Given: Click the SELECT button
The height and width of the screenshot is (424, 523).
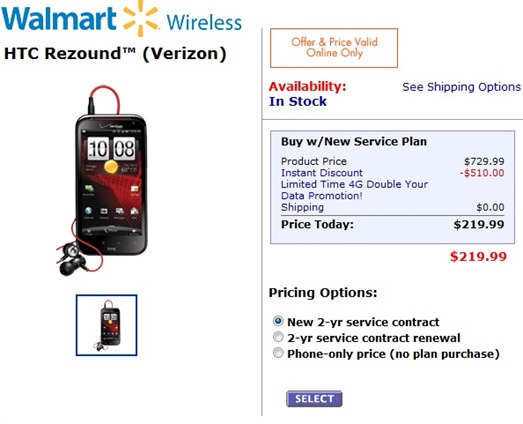Looking at the screenshot, I should coord(314,399).
